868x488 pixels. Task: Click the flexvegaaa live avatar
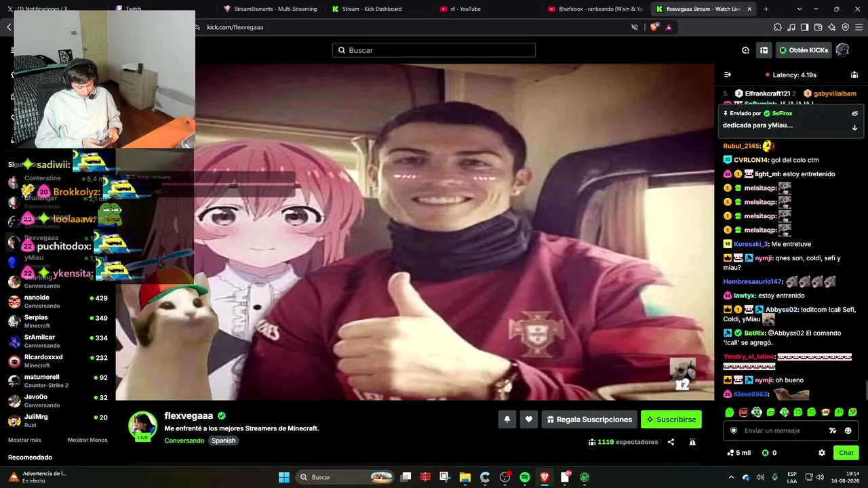coord(142,426)
